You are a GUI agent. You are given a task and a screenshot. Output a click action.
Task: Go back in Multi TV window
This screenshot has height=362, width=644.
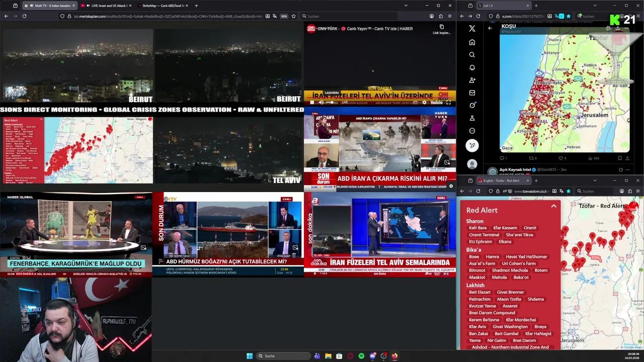(x=6, y=16)
